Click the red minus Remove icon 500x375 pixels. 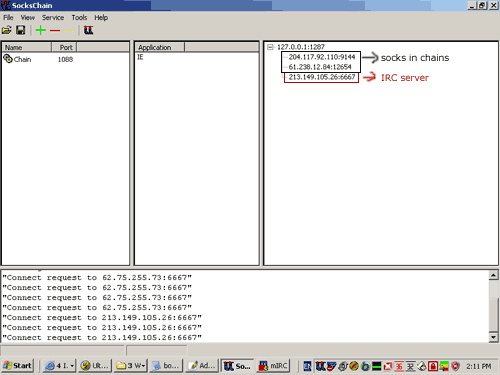tap(55, 31)
